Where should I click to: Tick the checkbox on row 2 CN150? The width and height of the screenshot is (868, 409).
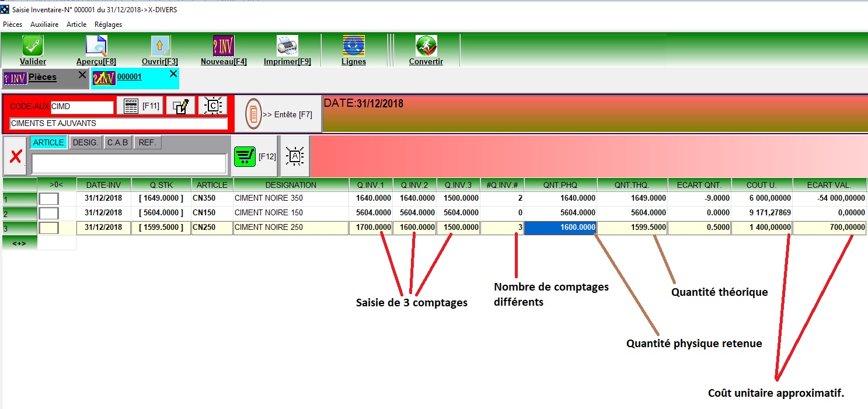(x=48, y=213)
